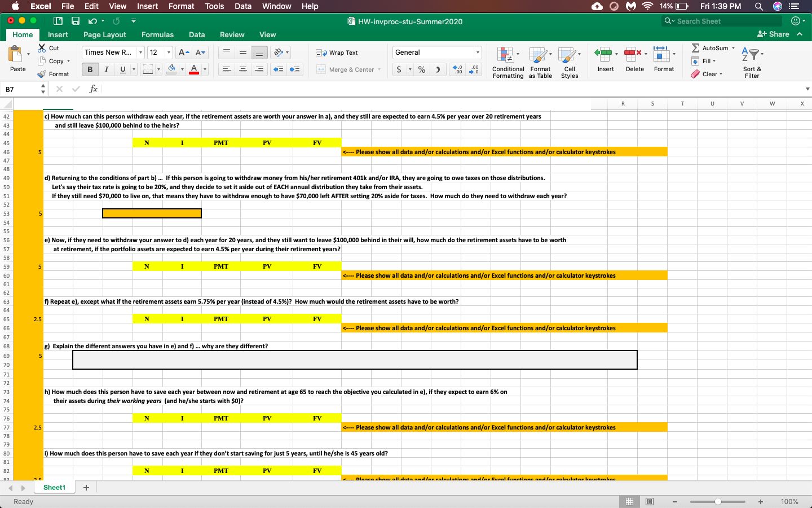Screen dimensions: 812x508
Task: Switch to the Formulas ribbon tab
Action: [x=157, y=34]
